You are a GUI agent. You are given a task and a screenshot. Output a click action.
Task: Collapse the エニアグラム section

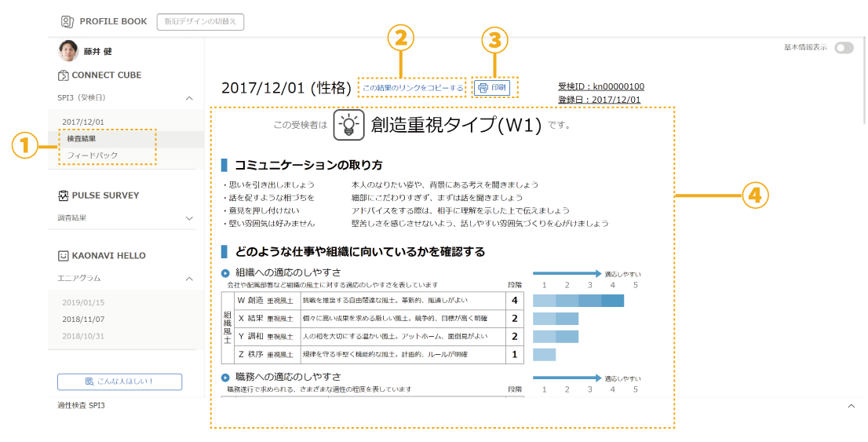pyautogui.click(x=188, y=278)
